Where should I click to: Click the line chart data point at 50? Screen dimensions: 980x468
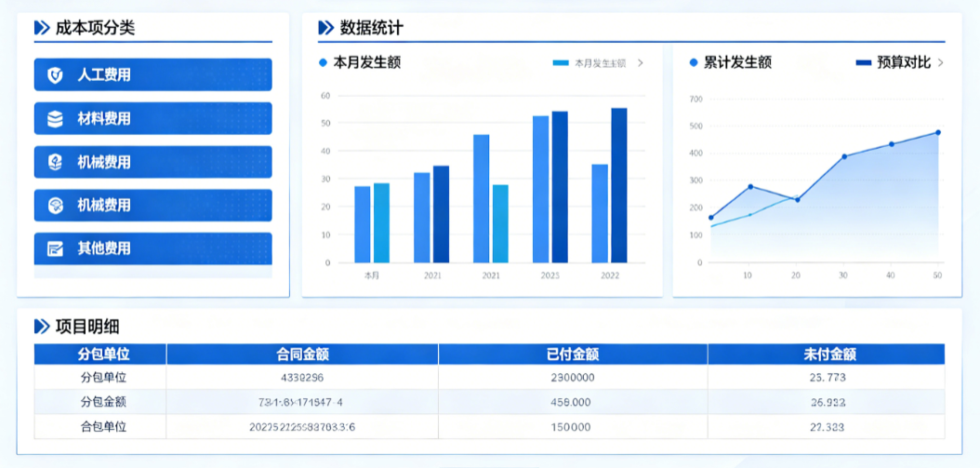coord(938,133)
